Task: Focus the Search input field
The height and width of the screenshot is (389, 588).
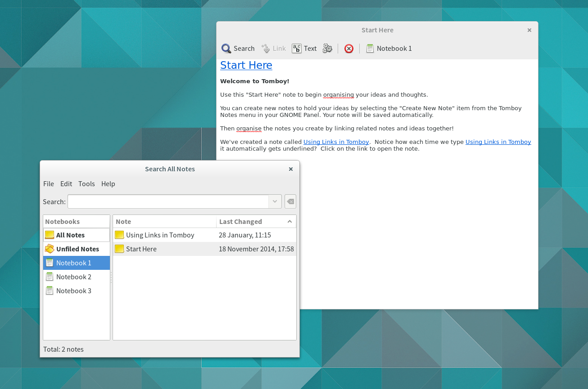Action: pyautogui.click(x=168, y=201)
